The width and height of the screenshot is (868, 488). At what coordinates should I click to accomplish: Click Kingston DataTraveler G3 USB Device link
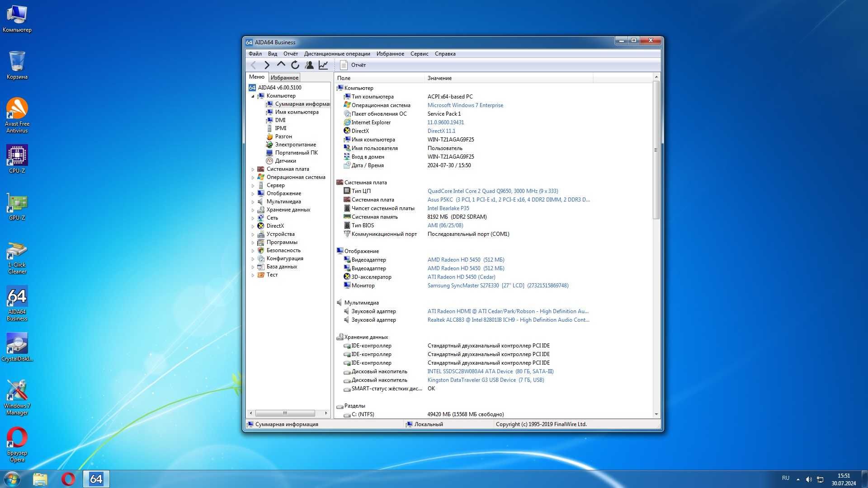(x=486, y=380)
